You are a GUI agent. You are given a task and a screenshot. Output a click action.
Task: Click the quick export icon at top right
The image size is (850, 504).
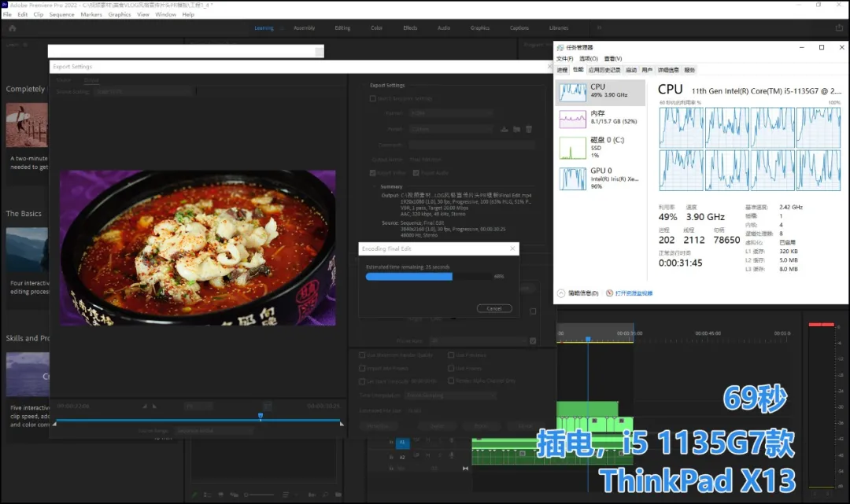(839, 28)
